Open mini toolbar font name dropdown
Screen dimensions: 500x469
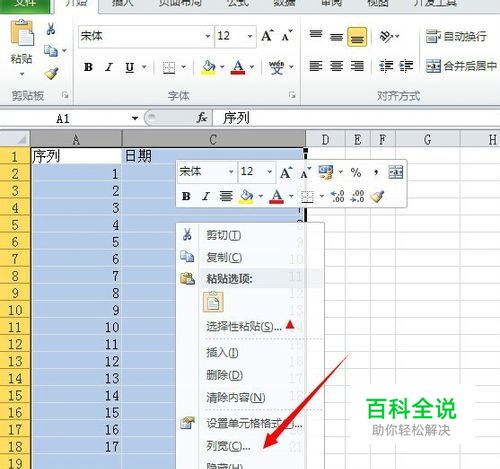(x=231, y=172)
